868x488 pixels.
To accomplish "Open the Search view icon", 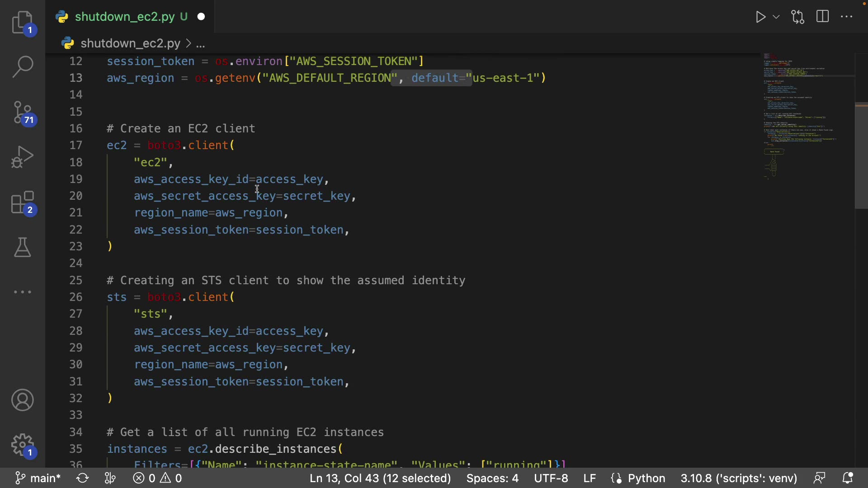I will (22, 67).
